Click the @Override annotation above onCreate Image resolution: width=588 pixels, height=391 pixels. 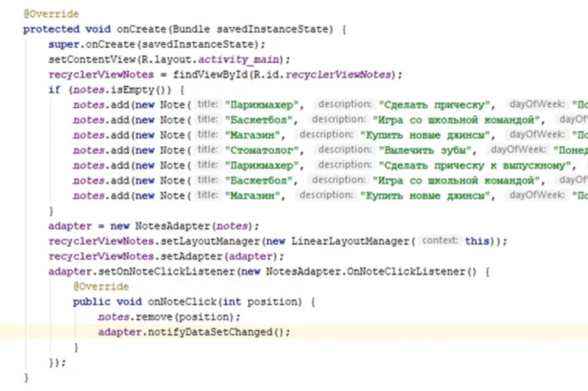[x=51, y=14]
